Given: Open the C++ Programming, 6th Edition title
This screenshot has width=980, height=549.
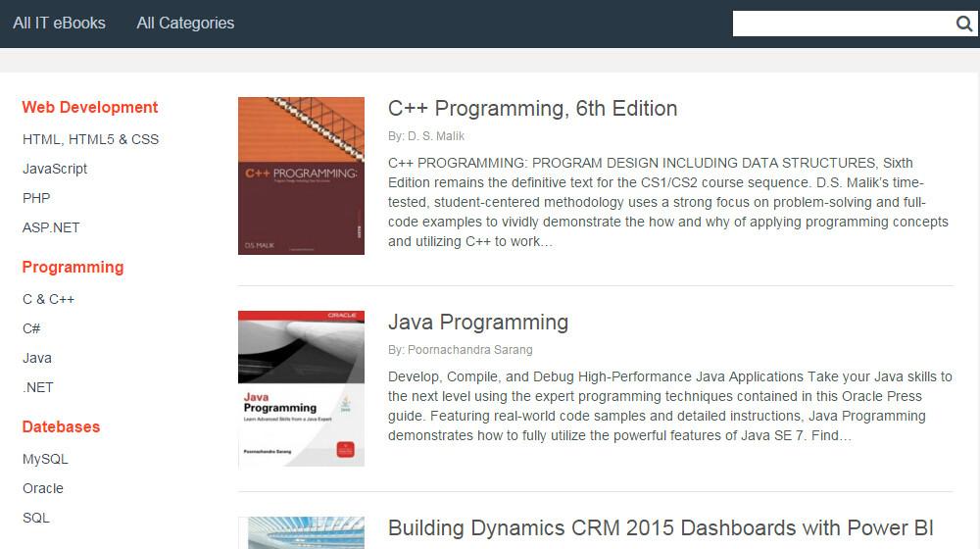Looking at the screenshot, I should 532,108.
